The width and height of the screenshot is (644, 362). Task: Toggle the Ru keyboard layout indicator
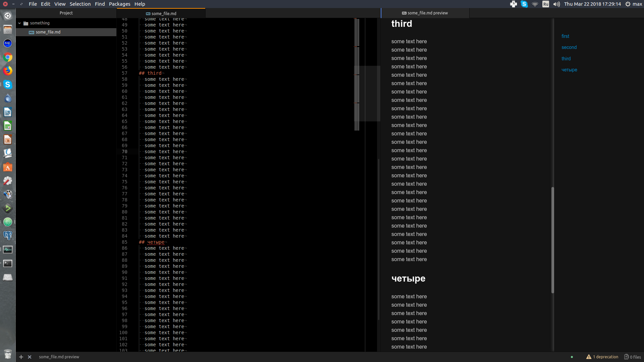click(x=546, y=4)
